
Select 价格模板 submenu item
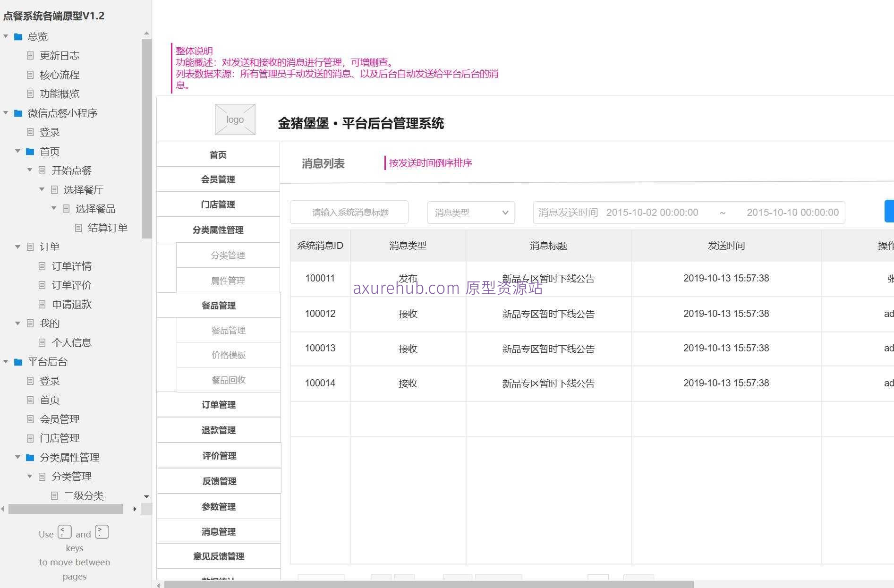pos(229,355)
